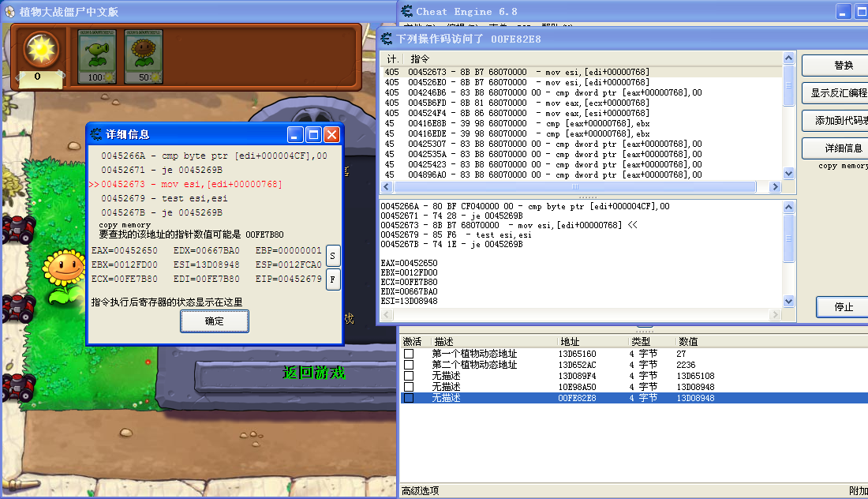Click the 替换 button

tap(836, 66)
